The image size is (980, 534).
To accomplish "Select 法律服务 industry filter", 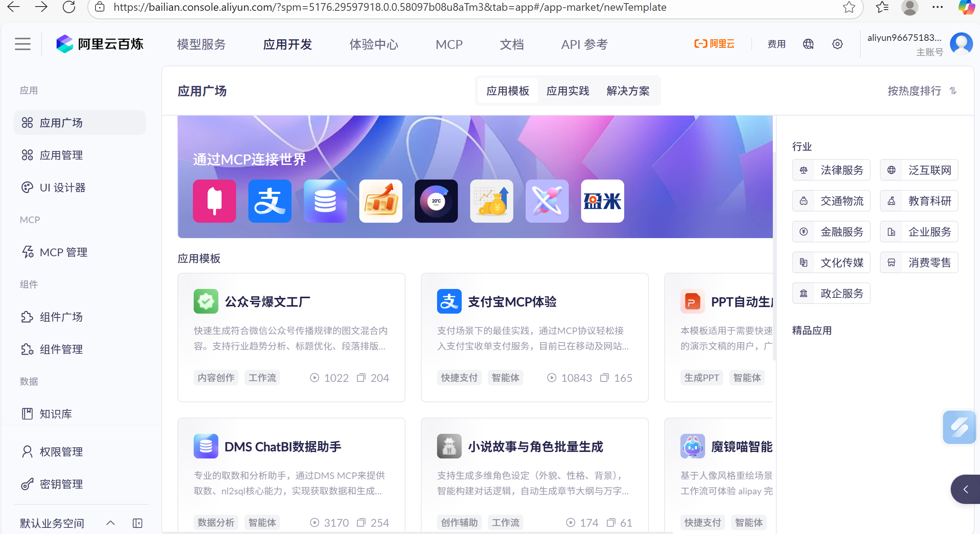I will (x=831, y=170).
